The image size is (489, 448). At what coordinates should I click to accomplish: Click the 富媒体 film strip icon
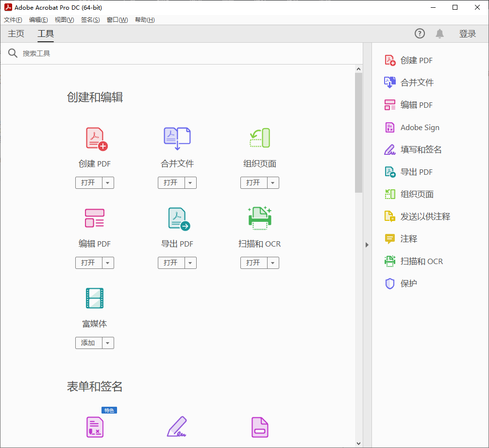point(95,298)
